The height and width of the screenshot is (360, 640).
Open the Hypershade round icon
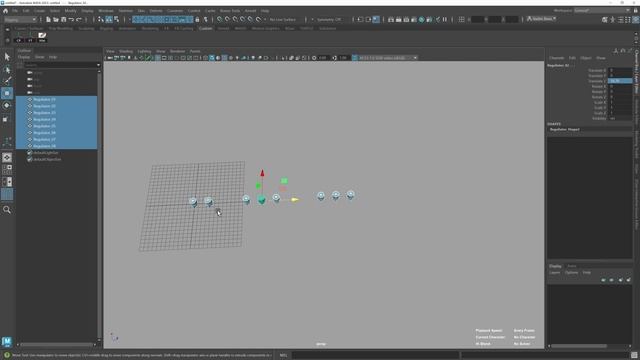click(x=422, y=19)
